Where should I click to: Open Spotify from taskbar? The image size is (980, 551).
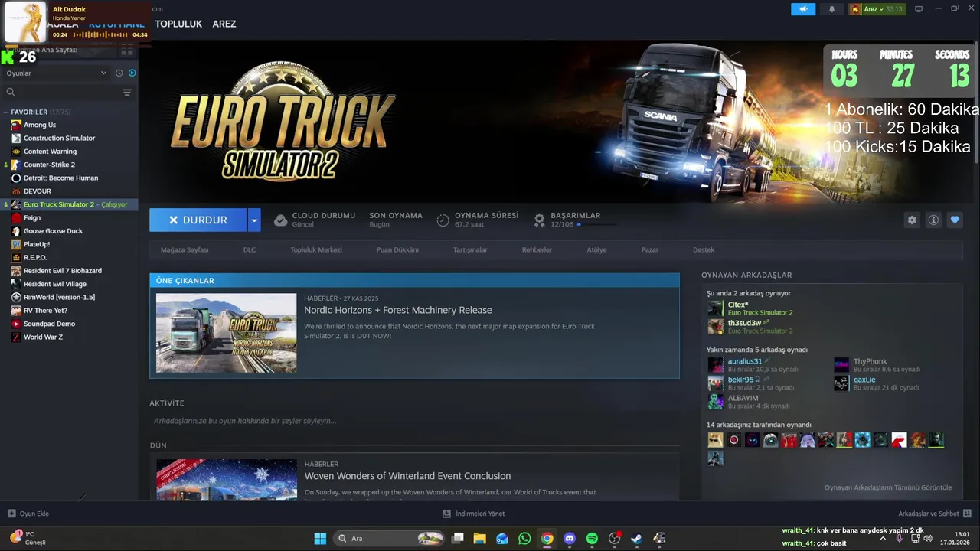tap(592, 539)
